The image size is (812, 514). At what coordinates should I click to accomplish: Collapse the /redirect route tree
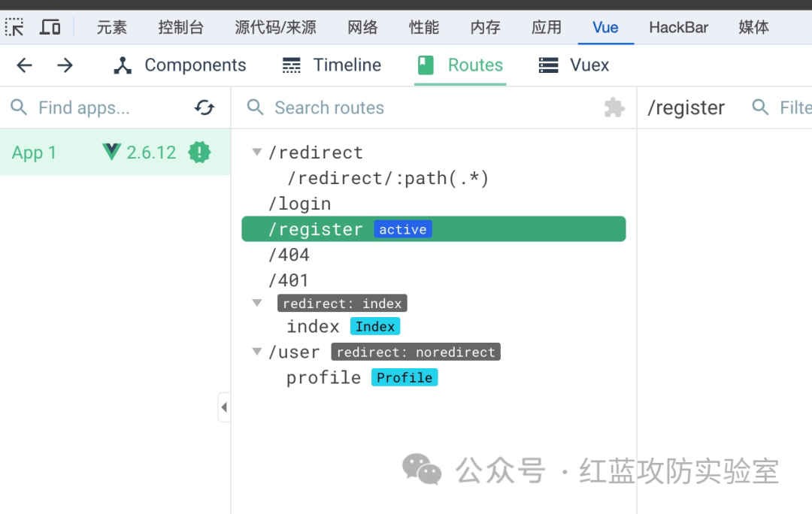257,153
